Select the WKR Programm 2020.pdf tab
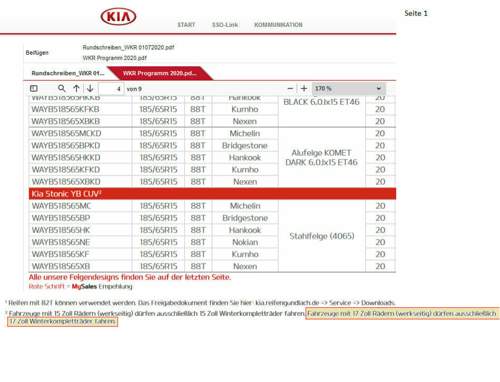This screenshot has height=382, width=500. coord(159,73)
